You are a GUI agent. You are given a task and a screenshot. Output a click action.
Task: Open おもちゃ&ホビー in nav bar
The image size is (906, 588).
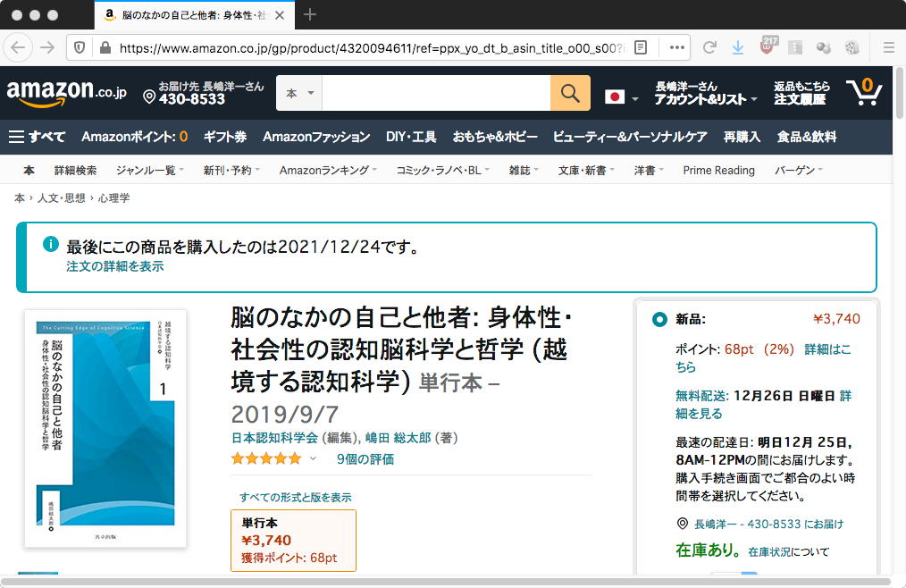[495, 137]
